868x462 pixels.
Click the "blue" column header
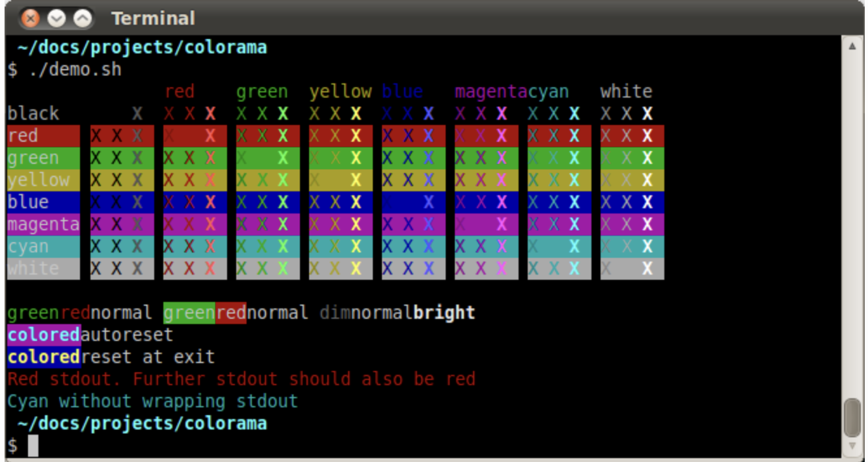coord(402,91)
